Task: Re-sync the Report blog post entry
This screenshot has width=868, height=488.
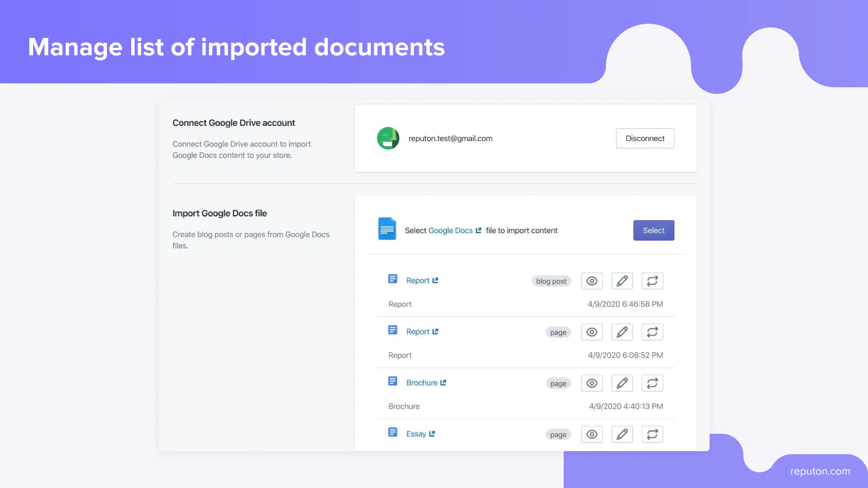Action: 653,281
